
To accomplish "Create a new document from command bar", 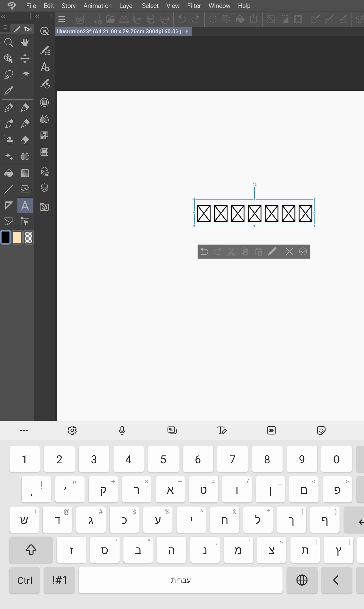I will click(97, 19).
